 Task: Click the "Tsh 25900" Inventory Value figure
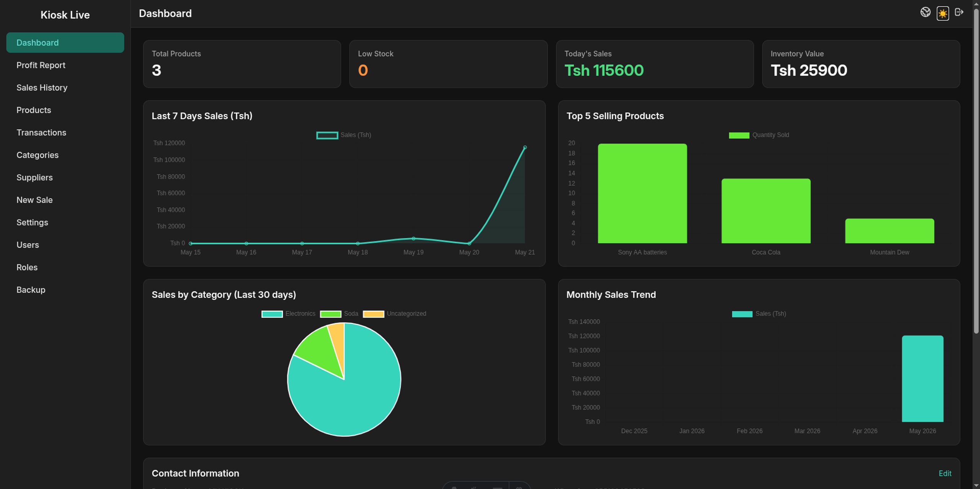coord(809,70)
